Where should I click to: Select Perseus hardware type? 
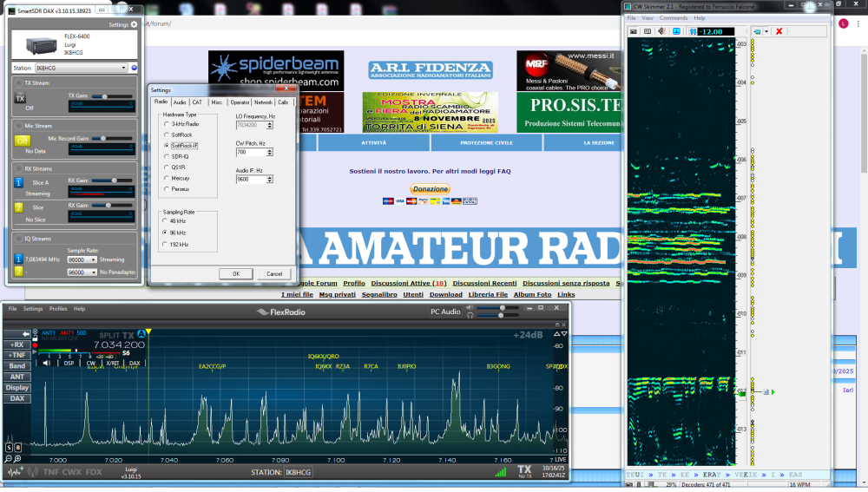pyautogui.click(x=167, y=189)
